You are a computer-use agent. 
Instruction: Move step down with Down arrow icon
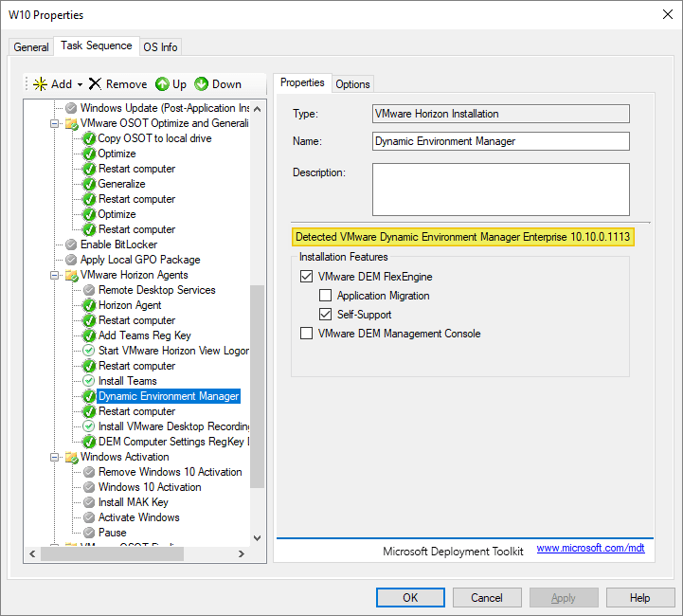202,84
